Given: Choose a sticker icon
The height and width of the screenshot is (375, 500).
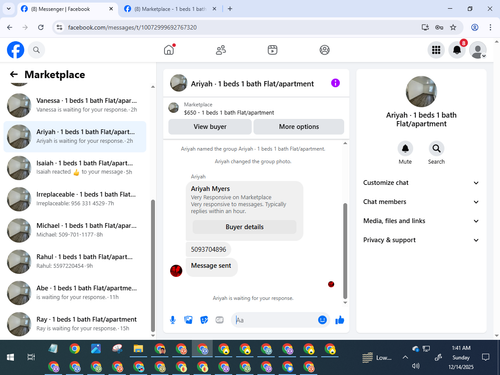Looking at the screenshot, I should pos(204,320).
